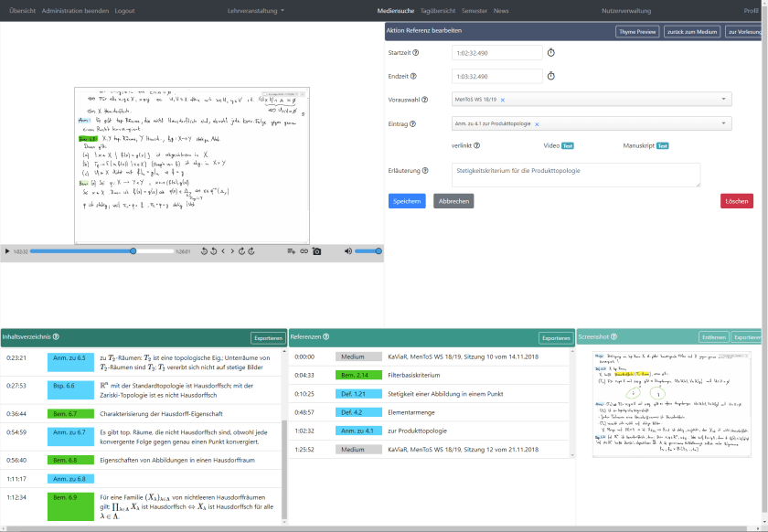Click the chain link icon in player bar
This screenshot has height=532, width=768.
(304, 251)
